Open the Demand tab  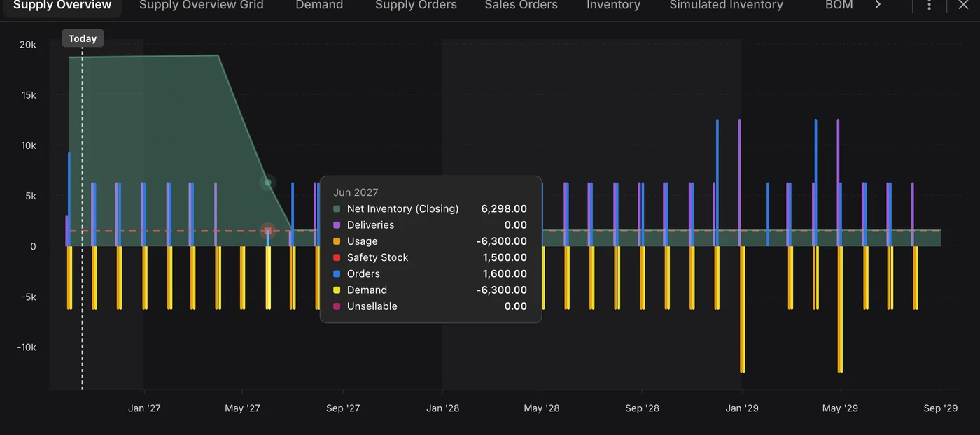[319, 6]
